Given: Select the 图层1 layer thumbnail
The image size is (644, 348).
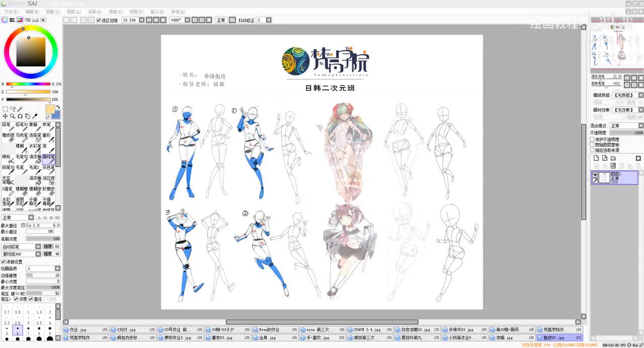Looking at the screenshot, I should click(604, 178).
